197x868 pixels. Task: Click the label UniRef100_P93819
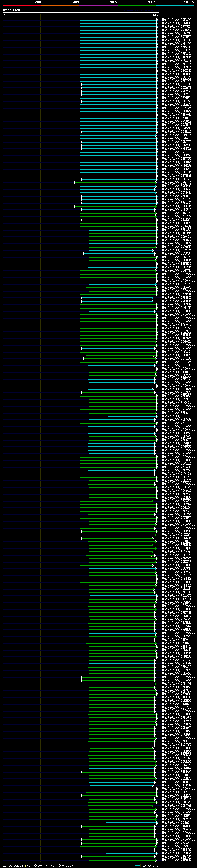tap(177, 121)
